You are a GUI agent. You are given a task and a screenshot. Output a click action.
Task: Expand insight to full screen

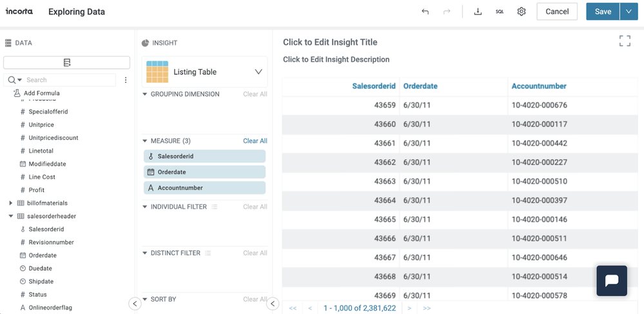pyautogui.click(x=625, y=41)
